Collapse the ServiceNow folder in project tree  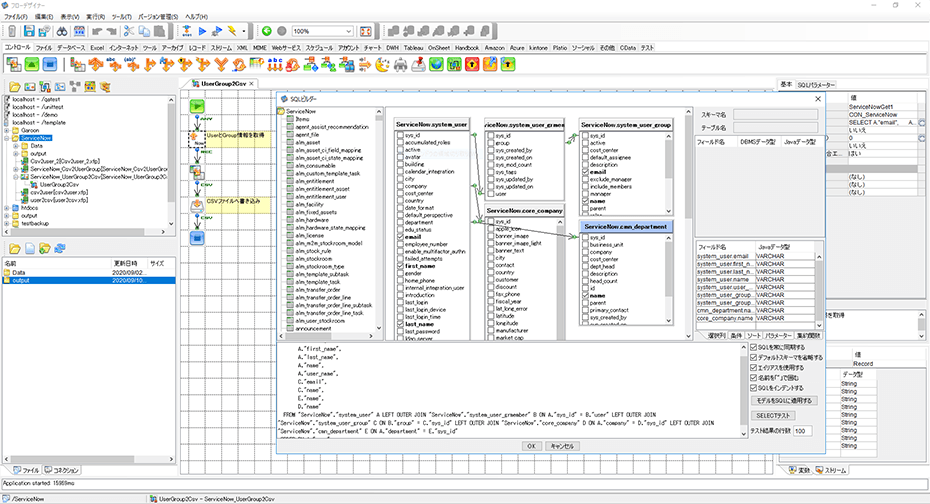[7, 138]
